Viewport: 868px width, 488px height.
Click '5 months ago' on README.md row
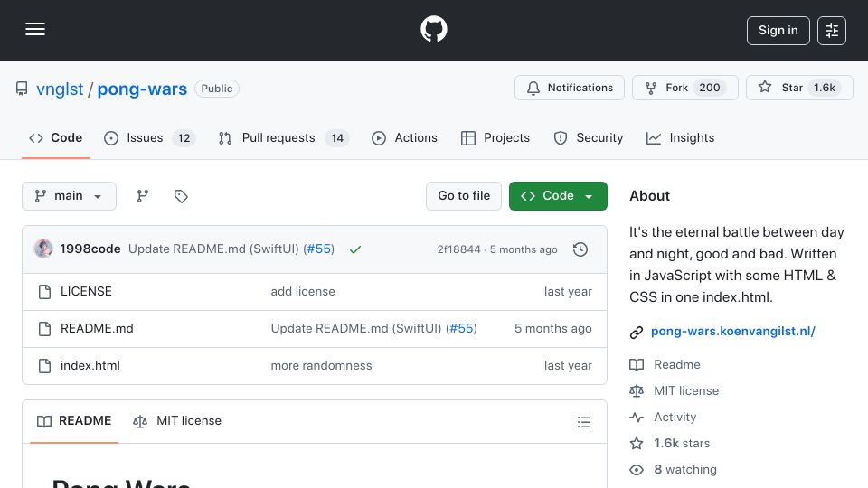[x=553, y=329]
